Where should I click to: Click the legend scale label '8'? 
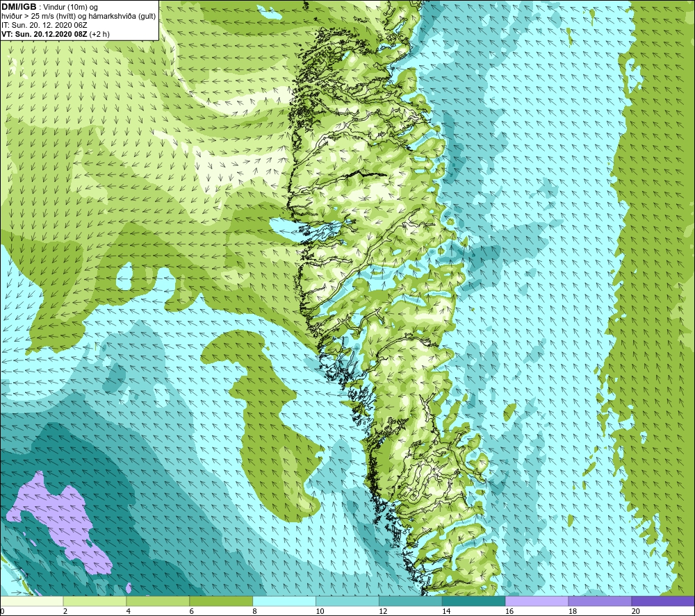point(255,611)
